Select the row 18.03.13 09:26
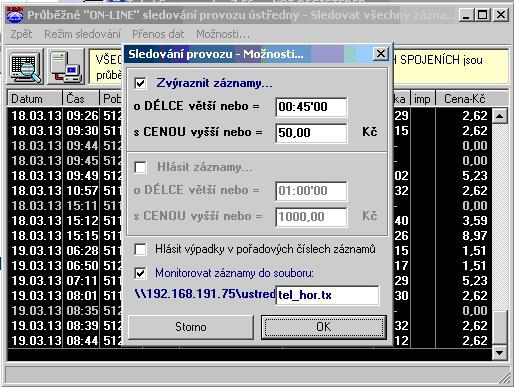 pyautogui.click(x=249, y=116)
